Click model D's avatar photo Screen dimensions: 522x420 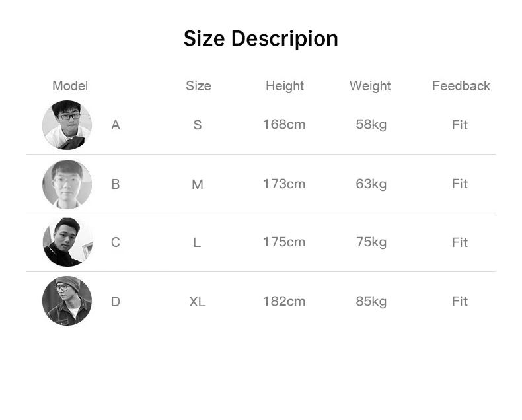pyautogui.click(x=67, y=301)
